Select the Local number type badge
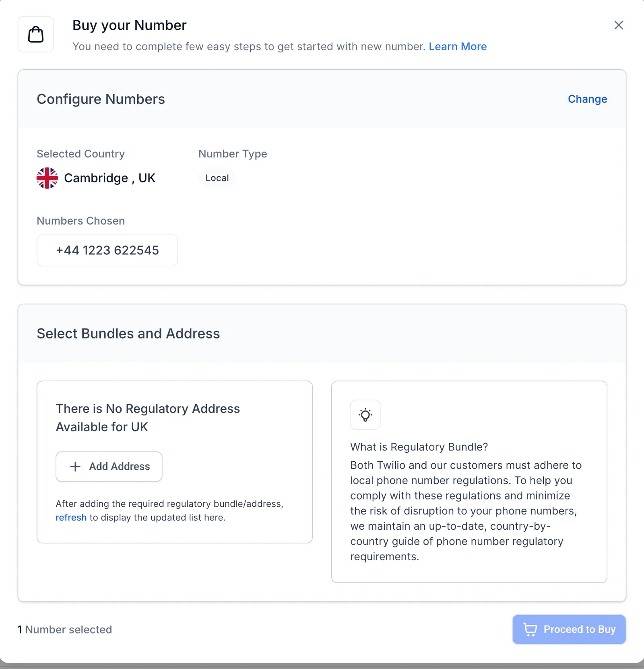 (x=217, y=178)
